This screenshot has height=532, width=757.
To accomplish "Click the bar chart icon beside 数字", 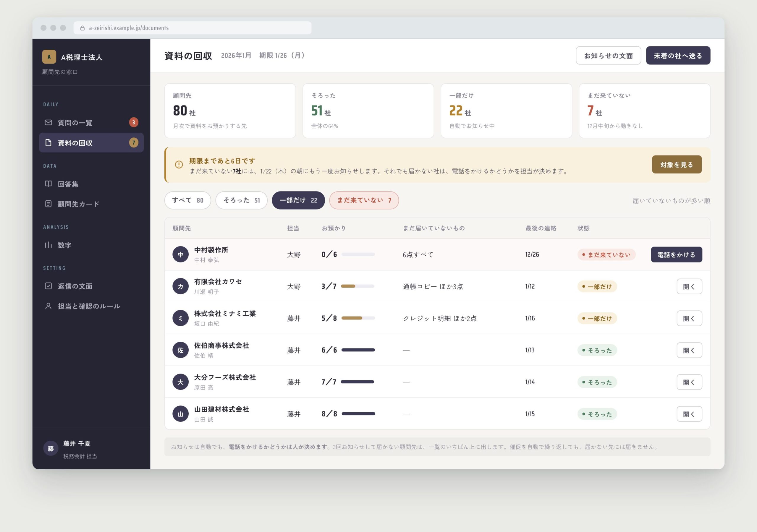I will point(48,245).
